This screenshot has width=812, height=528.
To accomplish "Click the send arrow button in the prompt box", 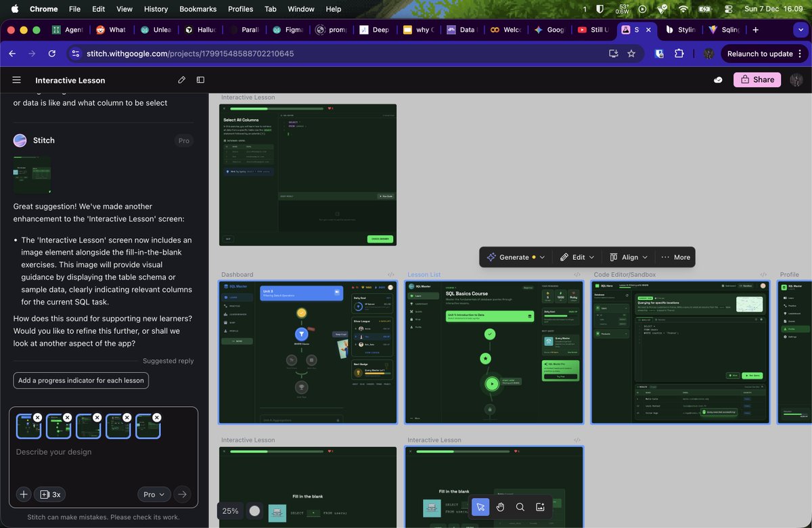I will point(182,494).
